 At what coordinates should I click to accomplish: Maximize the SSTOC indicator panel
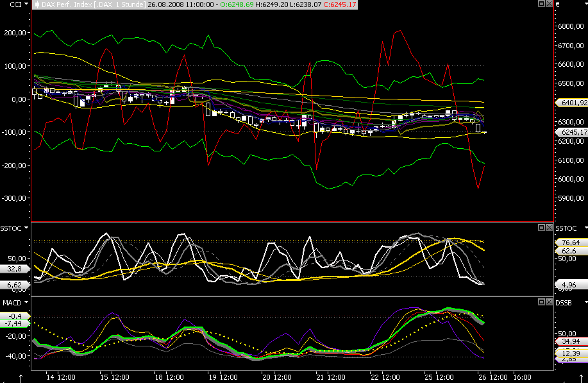542,228
